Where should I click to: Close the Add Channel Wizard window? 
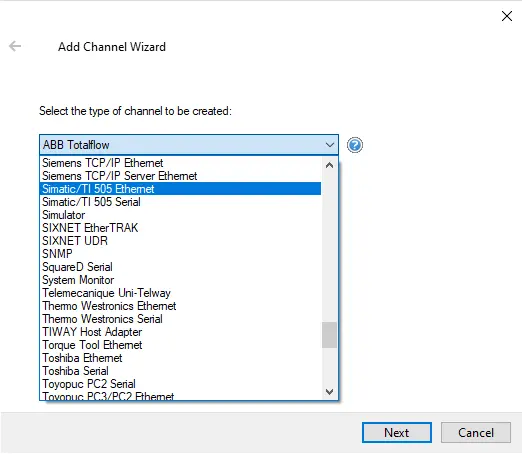[507, 16]
